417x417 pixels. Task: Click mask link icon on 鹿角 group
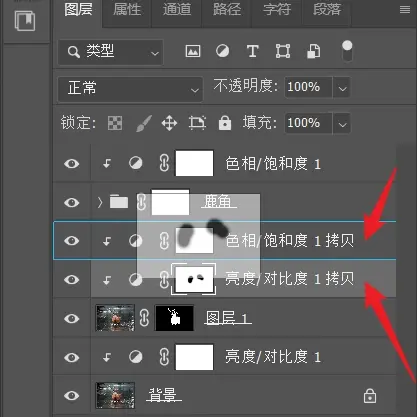point(141,202)
